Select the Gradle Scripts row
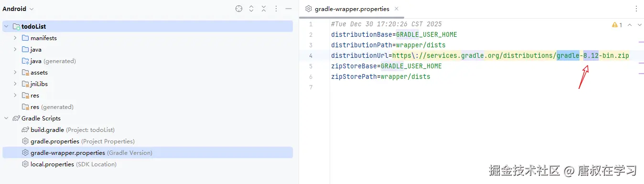644x184 pixels. coord(148,118)
